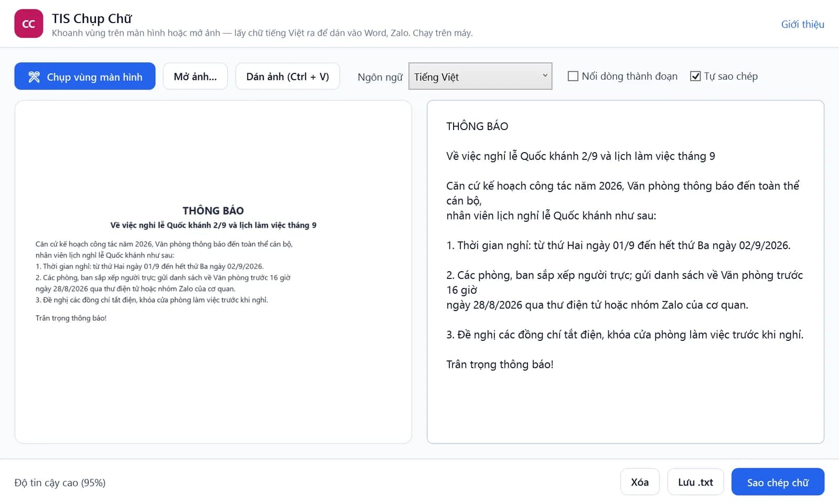Click Dán ảnh (Ctrl + V) button
839x504 pixels.
coord(287,77)
